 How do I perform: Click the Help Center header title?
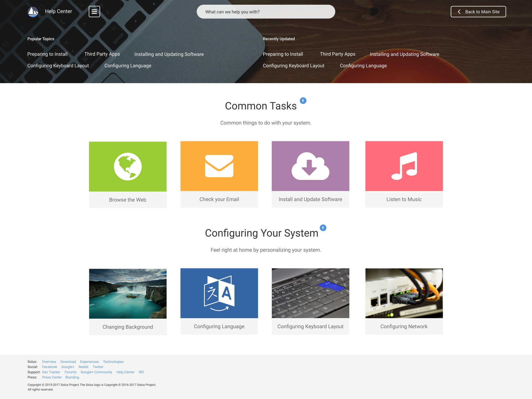[x=58, y=11]
